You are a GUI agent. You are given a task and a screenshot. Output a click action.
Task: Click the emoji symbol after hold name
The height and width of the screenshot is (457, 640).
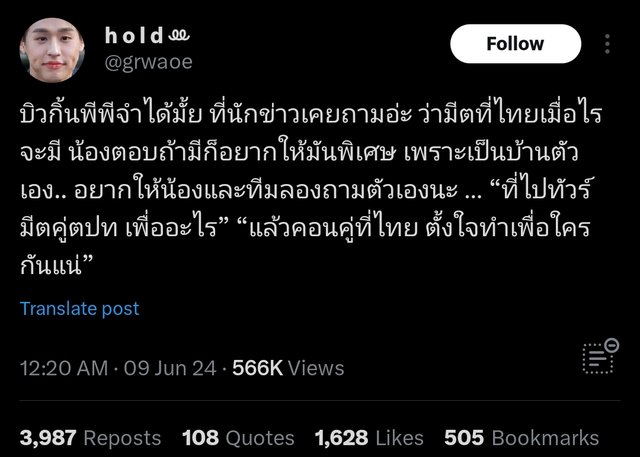pyautogui.click(x=178, y=37)
